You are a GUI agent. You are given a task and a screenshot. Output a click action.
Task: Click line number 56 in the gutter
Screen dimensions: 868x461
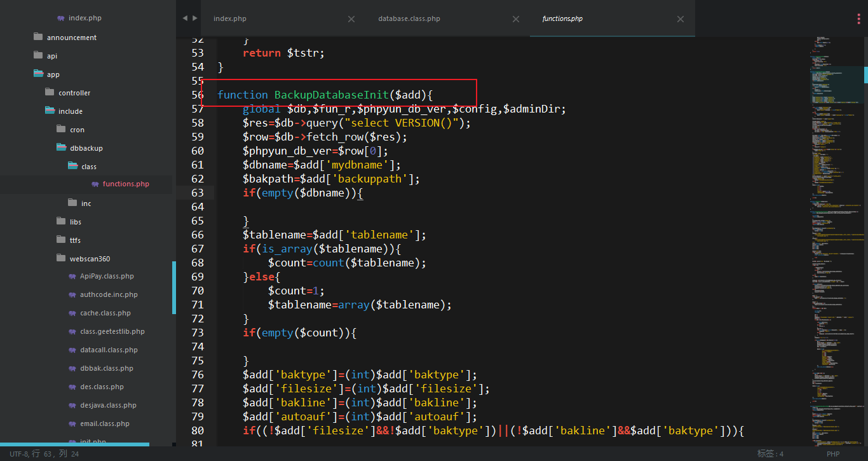point(198,95)
